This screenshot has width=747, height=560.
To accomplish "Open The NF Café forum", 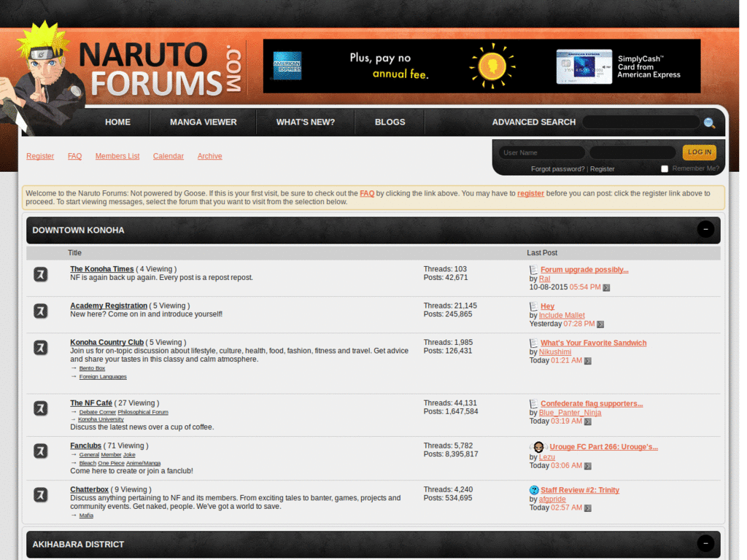I will (x=91, y=402).
